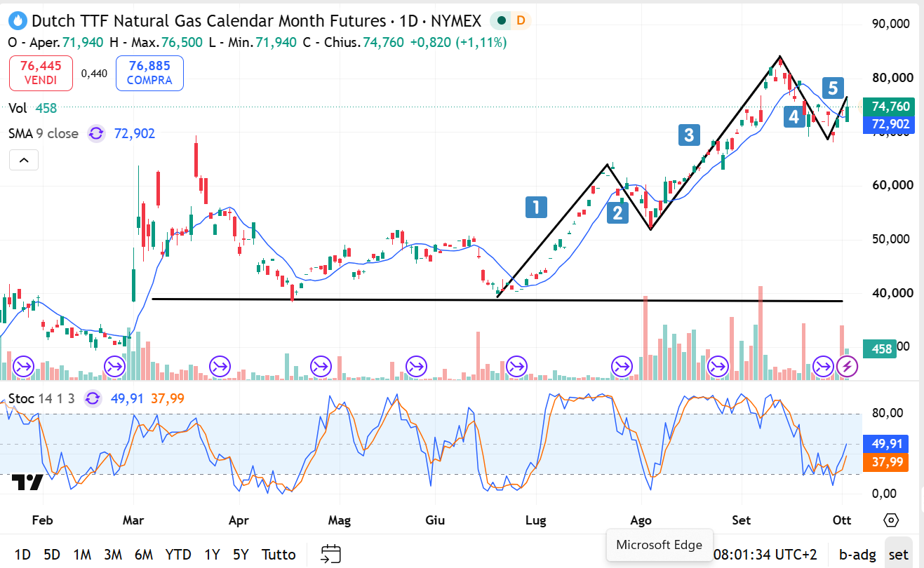This screenshot has width=924, height=568.
Task: Select the Vol indicator legend
Action: pyautogui.click(x=18, y=108)
